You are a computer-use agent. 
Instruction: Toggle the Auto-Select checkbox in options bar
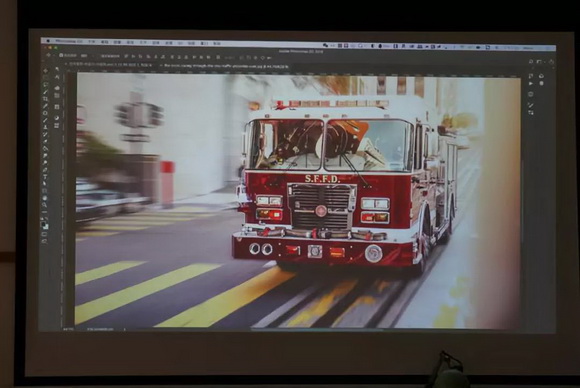click(x=61, y=55)
